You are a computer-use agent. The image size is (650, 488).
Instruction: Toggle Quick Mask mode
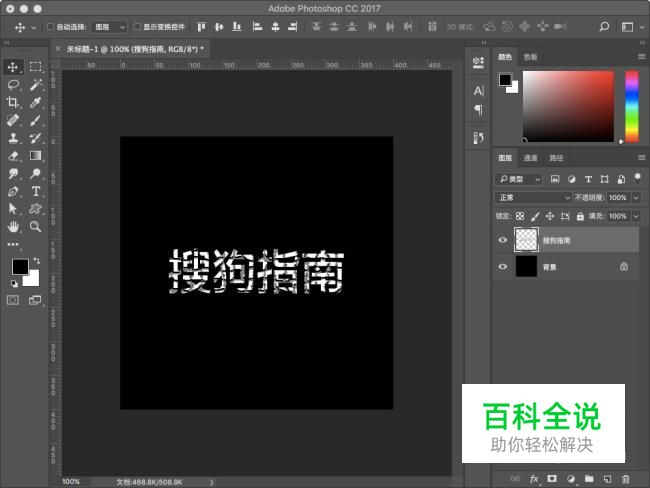[13, 300]
